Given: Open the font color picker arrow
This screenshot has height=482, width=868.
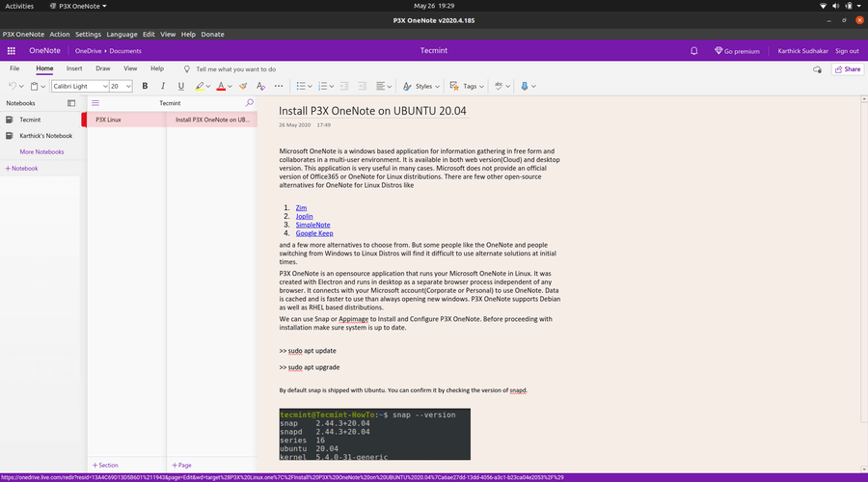Looking at the screenshot, I should pyautogui.click(x=231, y=86).
